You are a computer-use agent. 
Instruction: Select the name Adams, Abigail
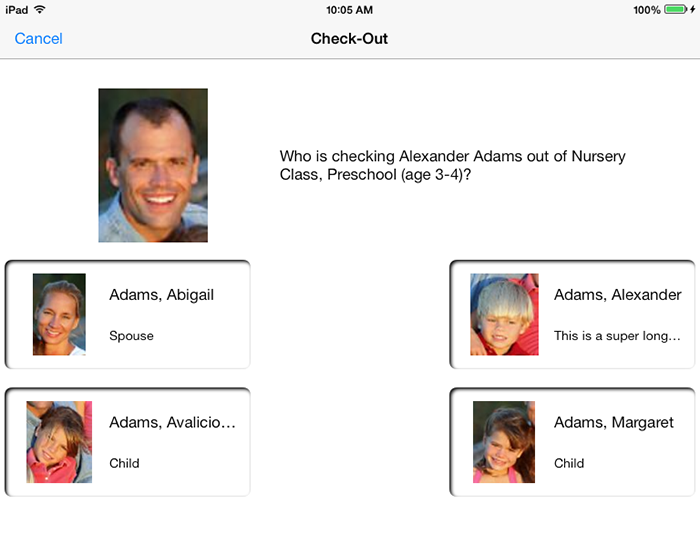(161, 295)
